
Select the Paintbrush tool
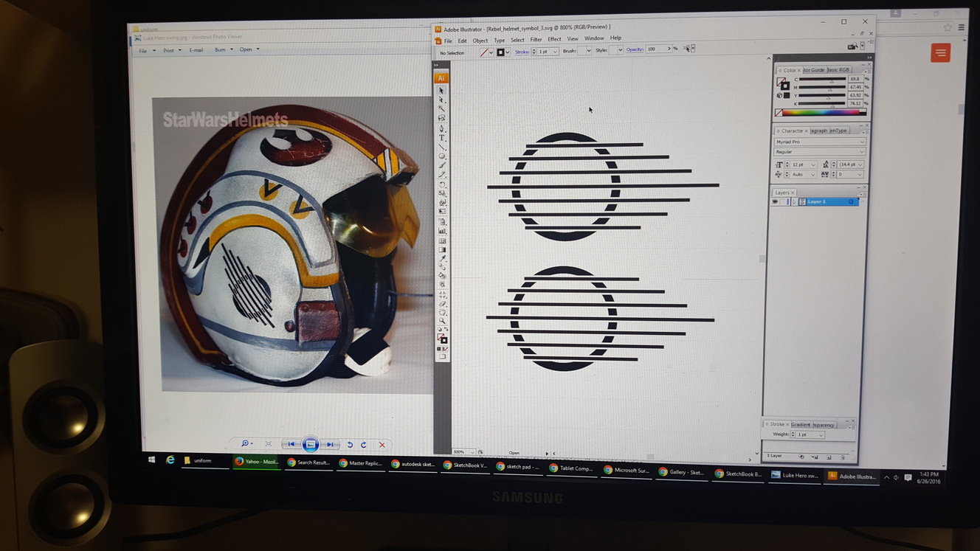coord(441,164)
